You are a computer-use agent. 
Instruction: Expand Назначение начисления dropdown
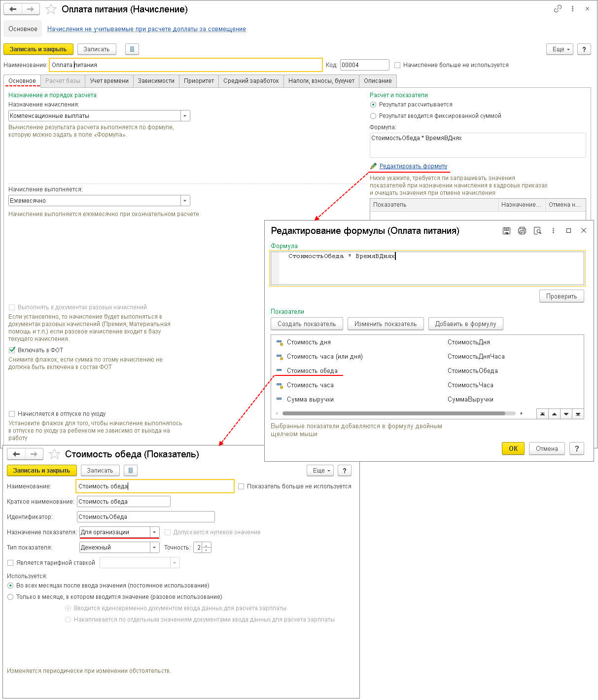pos(185,116)
